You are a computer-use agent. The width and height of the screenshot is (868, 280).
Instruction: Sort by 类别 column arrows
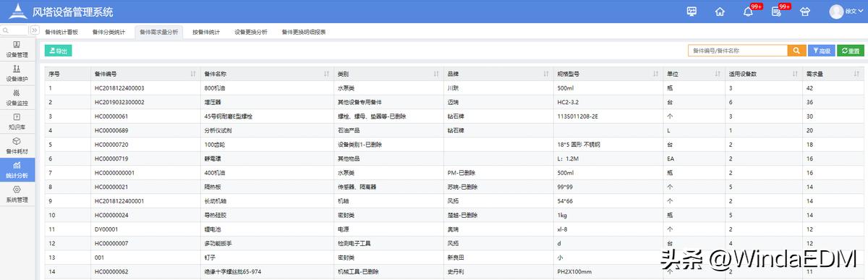click(436, 74)
